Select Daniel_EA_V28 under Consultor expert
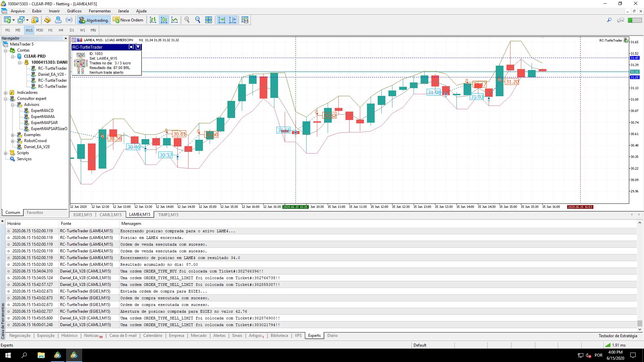Image resolution: width=644 pixels, height=362 pixels. tap(37, 147)
